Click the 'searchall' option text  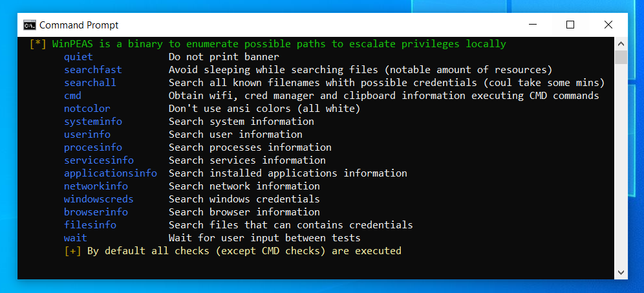[90, 83]
